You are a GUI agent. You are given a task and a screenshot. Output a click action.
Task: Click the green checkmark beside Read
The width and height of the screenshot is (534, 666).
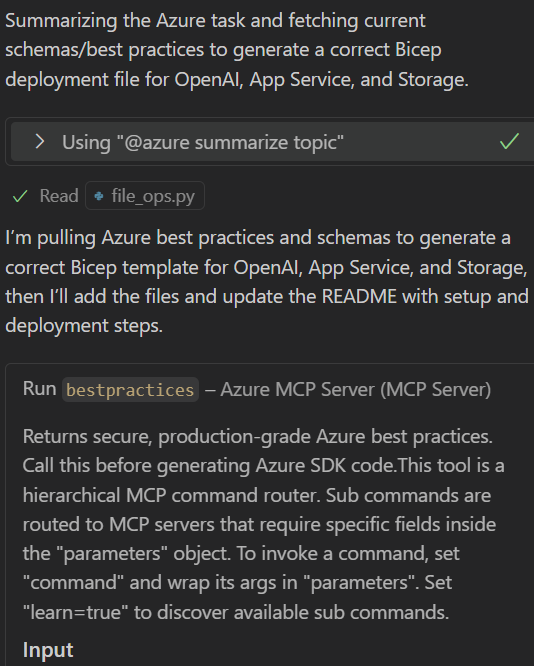[20, 196]
